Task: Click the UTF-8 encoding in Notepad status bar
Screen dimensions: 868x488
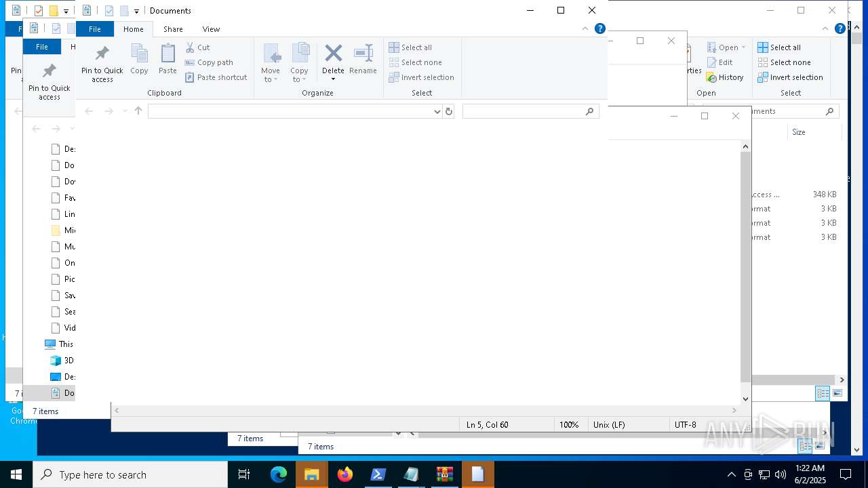Action: [686, 425]
